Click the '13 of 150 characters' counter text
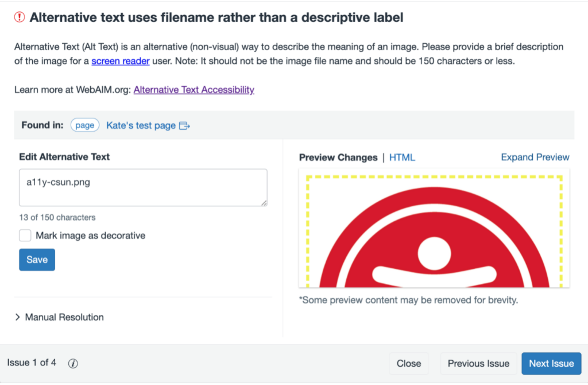Viewport: 588px width, 385px height. tap(57, 217)
